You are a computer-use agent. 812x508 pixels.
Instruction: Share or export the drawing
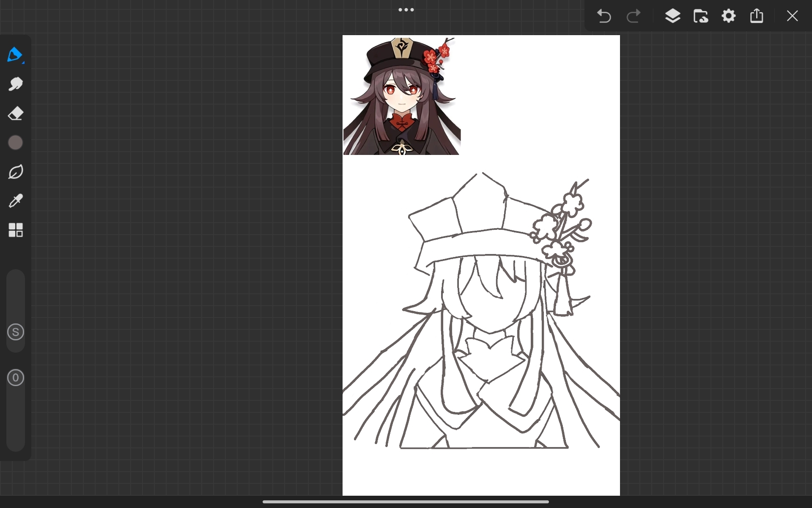coord(757,16)
